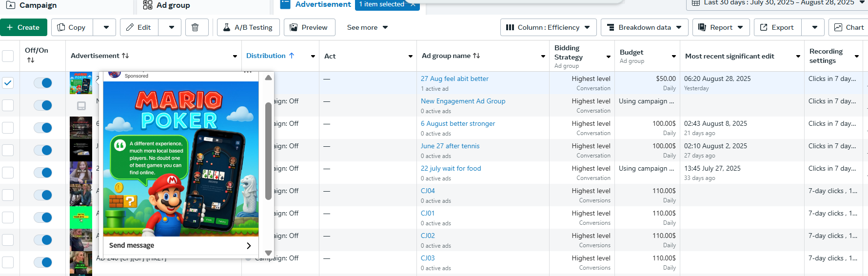
Task: Check the 6 August better stronger row
Action: pyautogui.click(x=8, y=128)
